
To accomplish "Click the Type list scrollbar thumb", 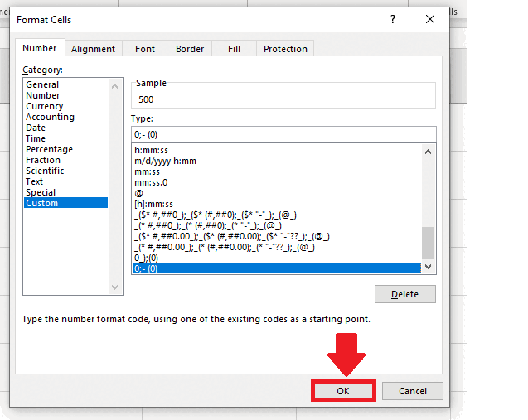I will (428, 243).
